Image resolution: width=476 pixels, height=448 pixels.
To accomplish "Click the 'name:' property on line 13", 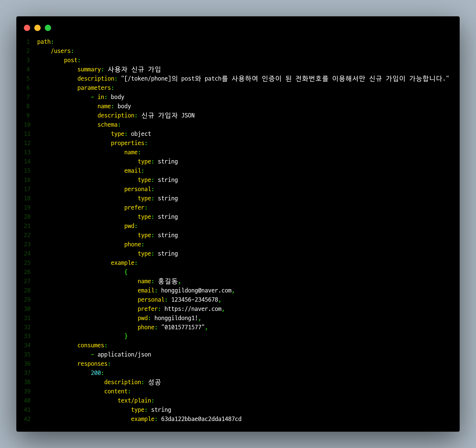I will (x=133, y=152).
